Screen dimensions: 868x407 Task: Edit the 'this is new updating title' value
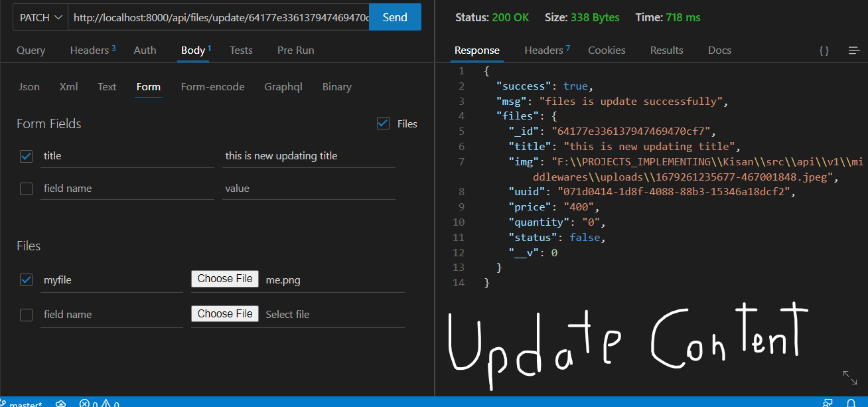pos(309,156)
